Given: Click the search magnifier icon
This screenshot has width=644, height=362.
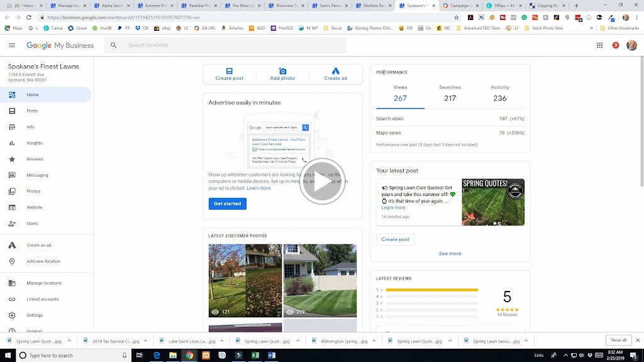Looking at the screenshot, I should 113,45.
